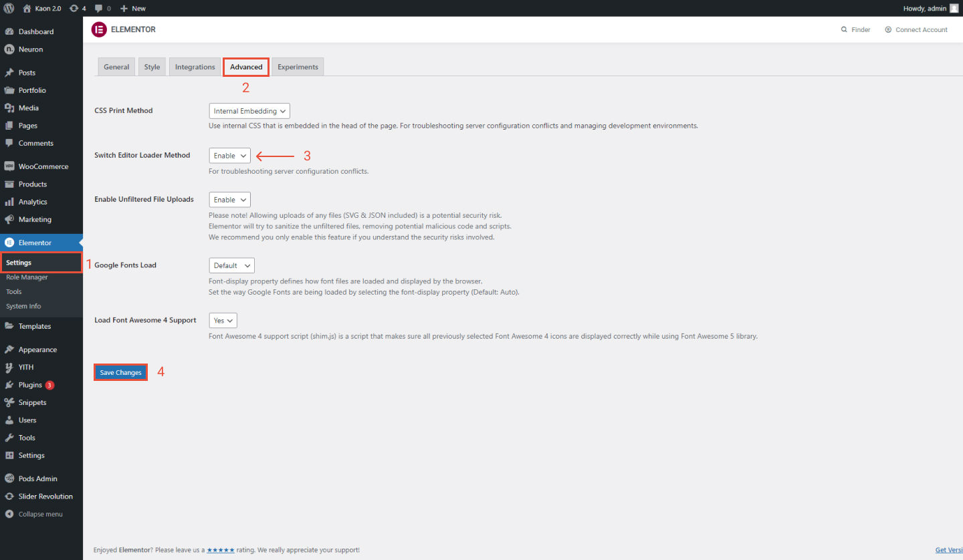Viewport: 963px width, 560px height.
Task: Click the Neuron sidebar icon
Action: pyautogui.click(x=9, y=49)
